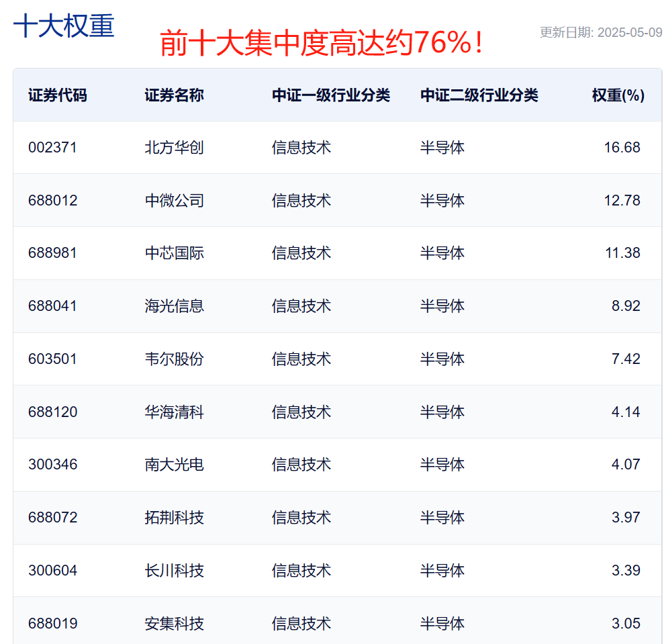Screen dimensions: 664x644
Task: Click the 中芯国际 stock name
Action: pos(173,253)
